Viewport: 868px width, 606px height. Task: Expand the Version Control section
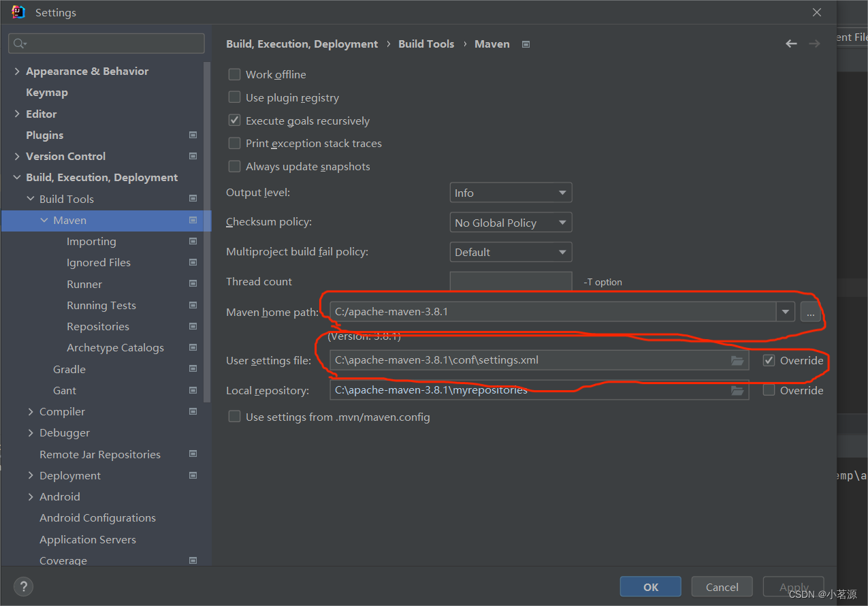[x=17, y=156]
